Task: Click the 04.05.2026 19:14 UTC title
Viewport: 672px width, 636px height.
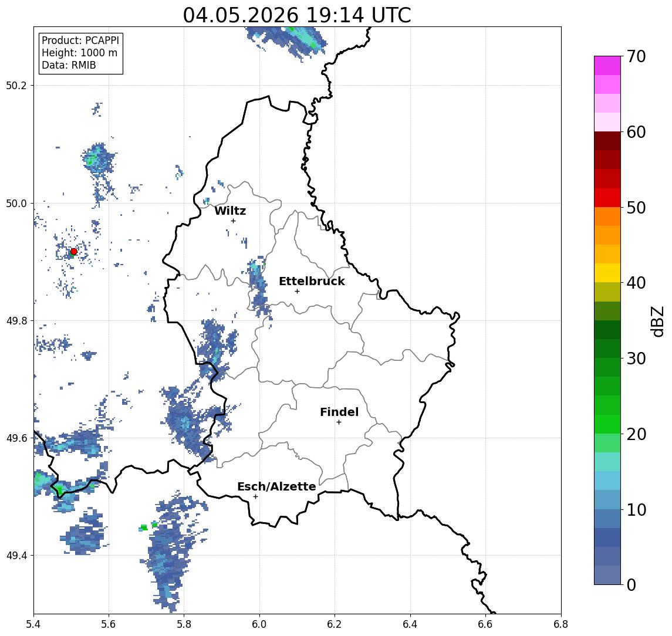Action: [297, 15]
